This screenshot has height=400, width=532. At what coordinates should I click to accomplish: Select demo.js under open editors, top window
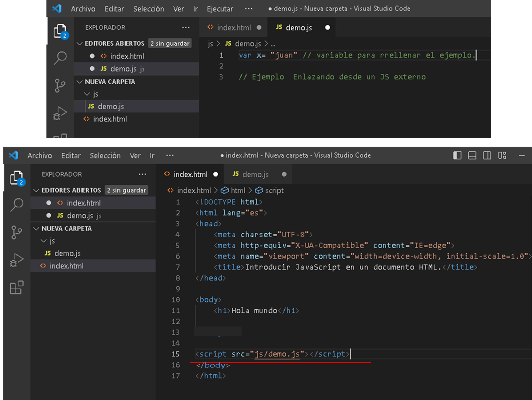(136, 69)
